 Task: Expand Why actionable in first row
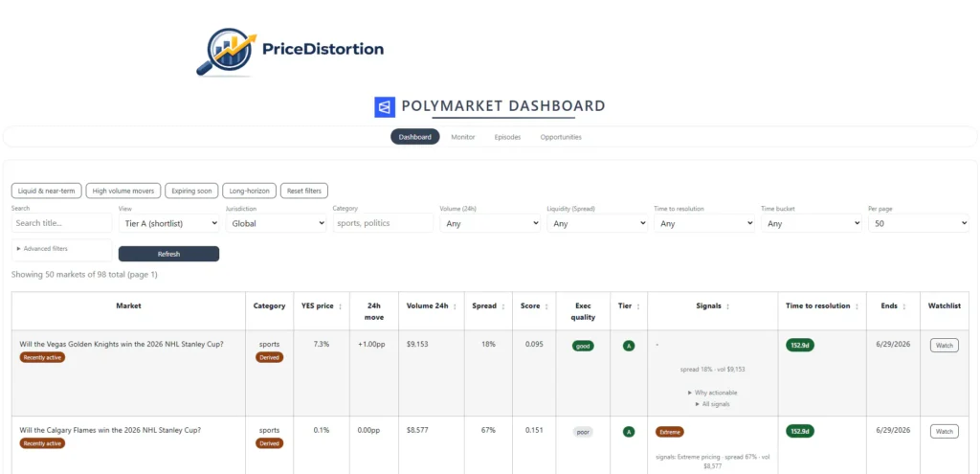click(714, 393)
